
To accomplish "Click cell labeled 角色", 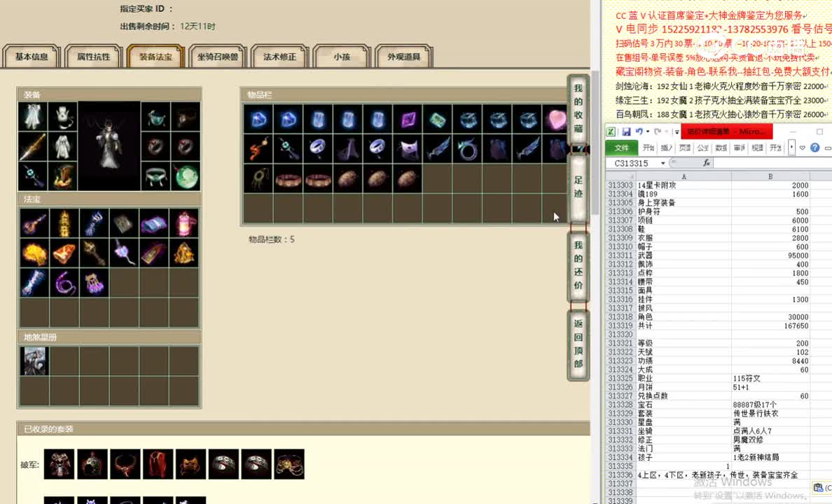I will [684, 316].
